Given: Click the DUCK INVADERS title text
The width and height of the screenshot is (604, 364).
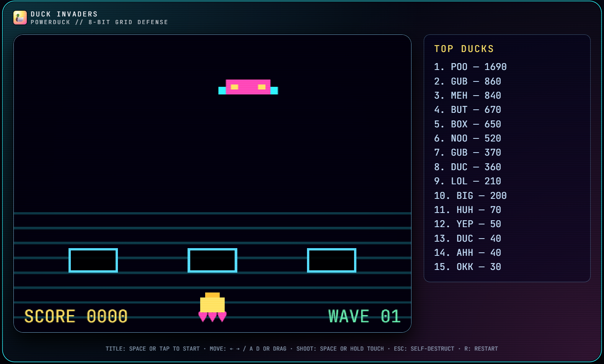Looking at the screenshot, I should tap(64, 14).
